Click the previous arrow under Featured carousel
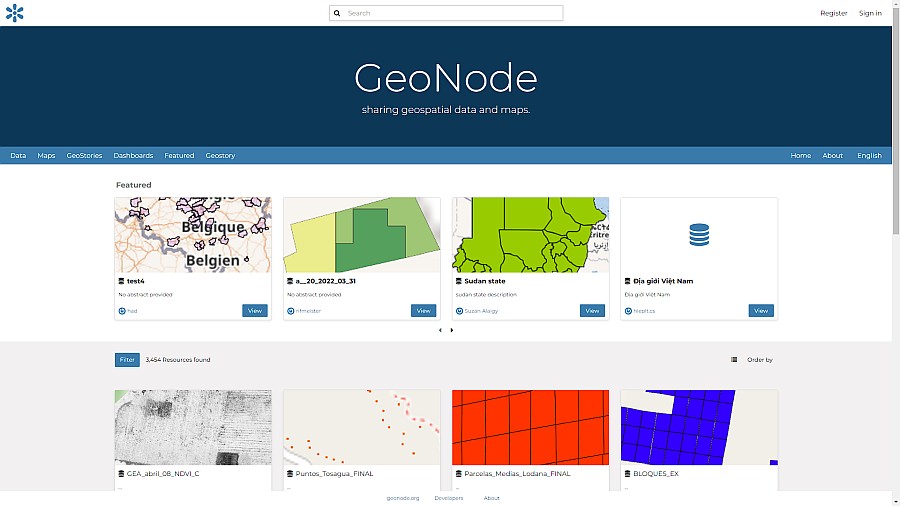 tap(440, 330)
